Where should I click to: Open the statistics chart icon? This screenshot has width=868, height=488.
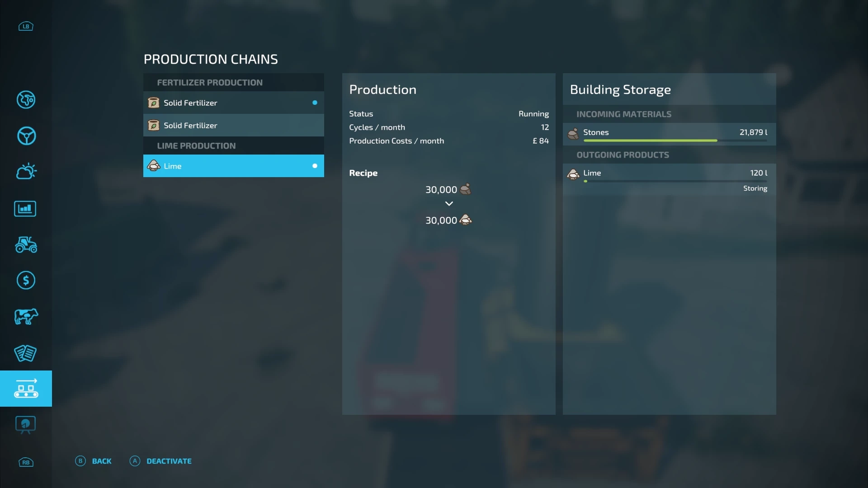25,209
